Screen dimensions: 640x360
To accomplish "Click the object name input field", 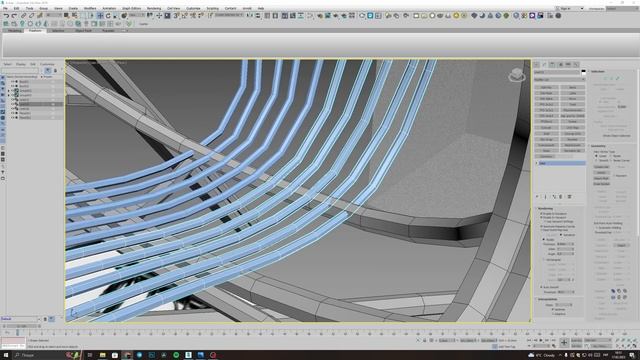I will point(557,72).
